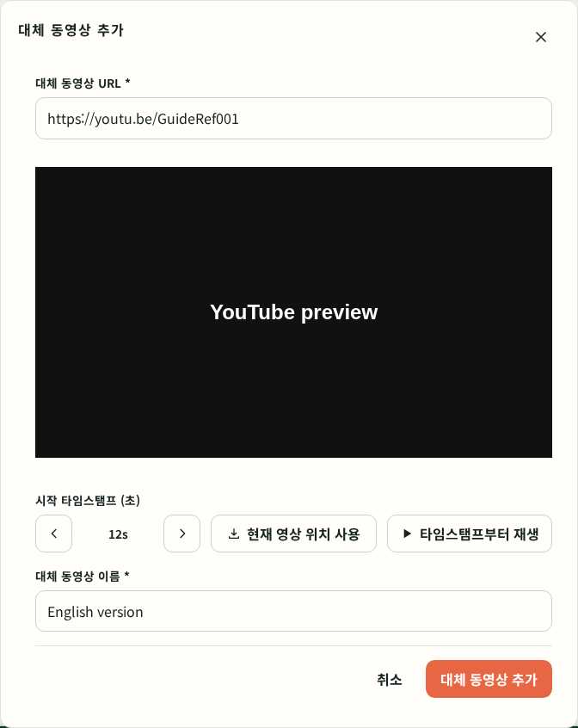Click the 대체 동영상 이름 label
578x728 pixels.
pos(82,577)
